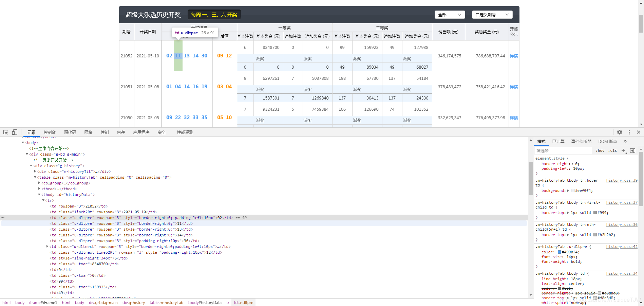Toggle the computed styles sidebar icon
Viewport: 644px width, 306px height.
(x=632, y=150)
